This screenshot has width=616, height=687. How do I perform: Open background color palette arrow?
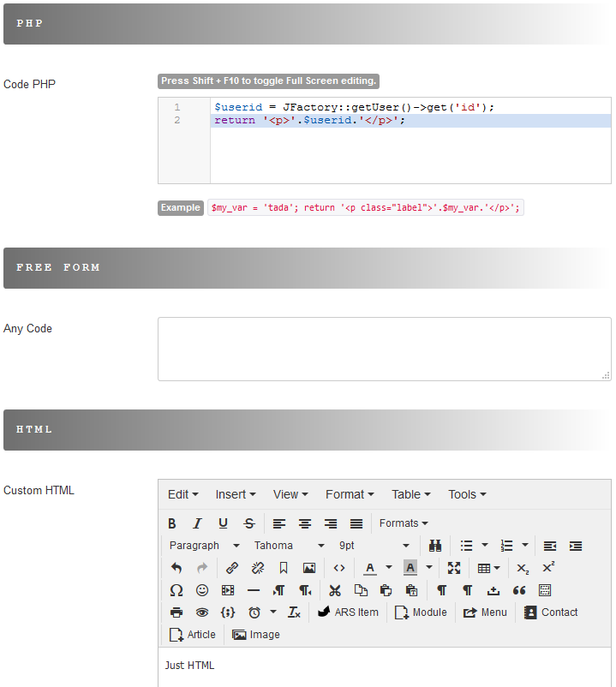pos(429,568)
